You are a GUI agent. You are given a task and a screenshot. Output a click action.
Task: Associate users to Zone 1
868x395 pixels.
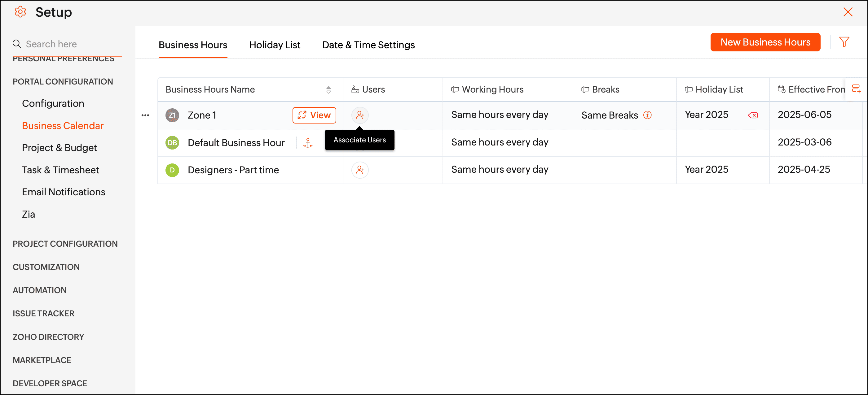[x=360, y=115]
